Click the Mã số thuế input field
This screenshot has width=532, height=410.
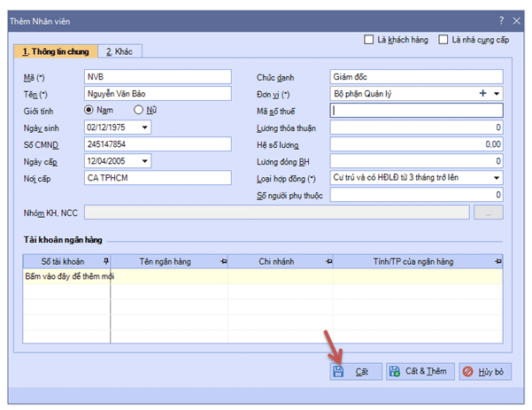pyautogui.click(x=416, y=111)
